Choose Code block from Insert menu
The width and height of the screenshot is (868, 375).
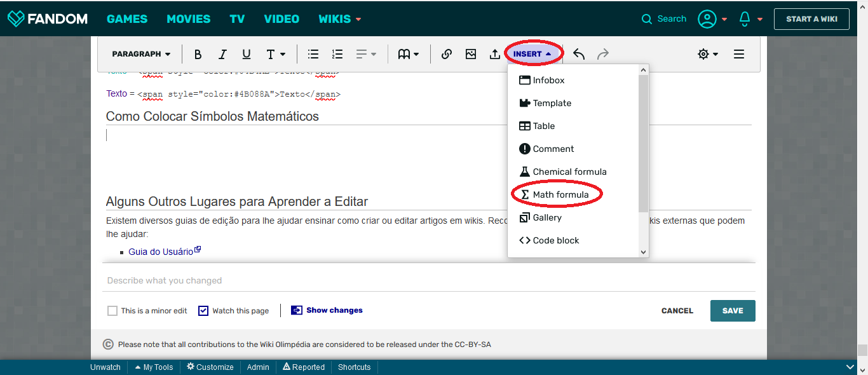tap(573, 240)
